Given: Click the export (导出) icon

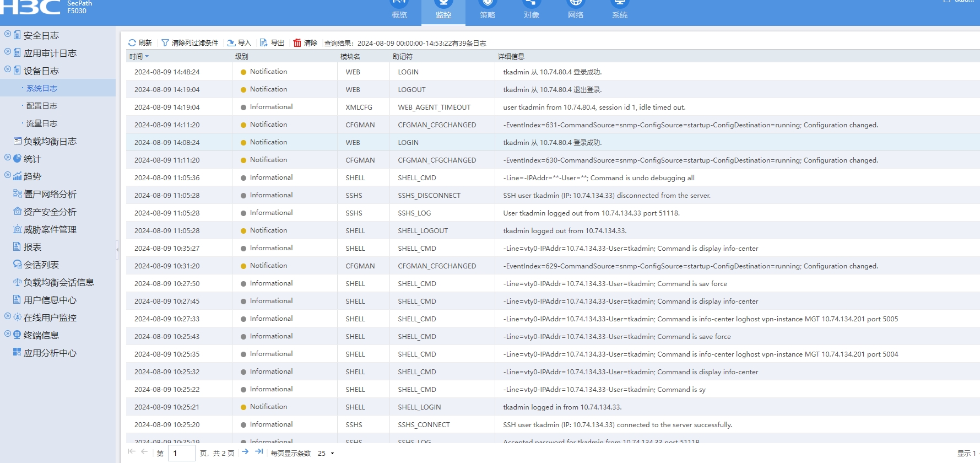Looking at the screenshot, I should [x=264, y=43].
